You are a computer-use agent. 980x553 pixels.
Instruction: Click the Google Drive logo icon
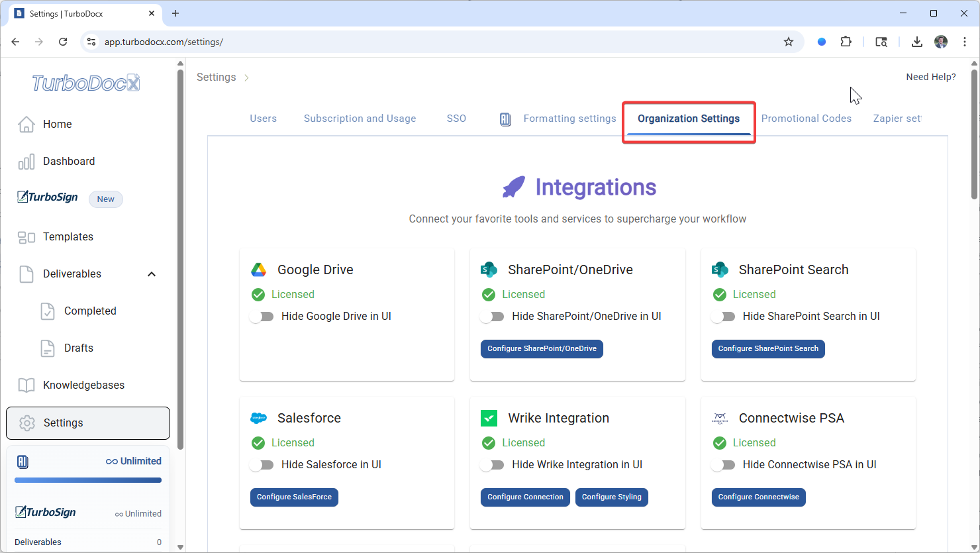(x=258, y=270)
